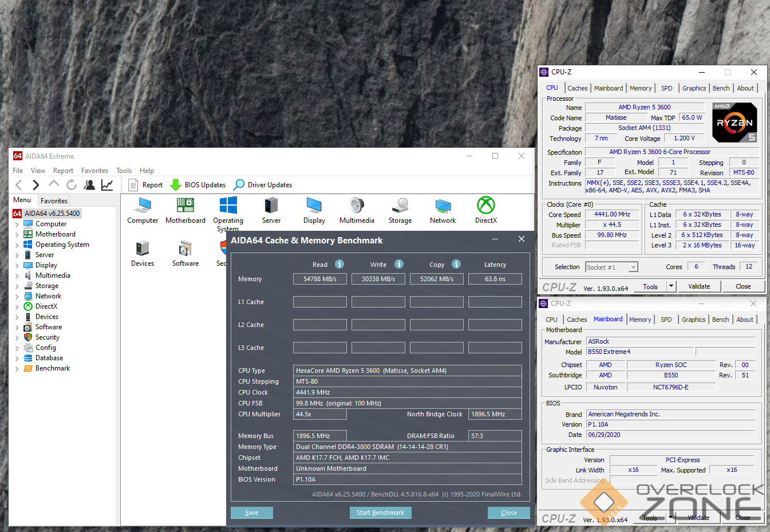The height and width of the screenshot is (532, 770).
Task: Go up one level in AIDA64 toolbar
Action: pyautogui.click(x=54, y=184)
